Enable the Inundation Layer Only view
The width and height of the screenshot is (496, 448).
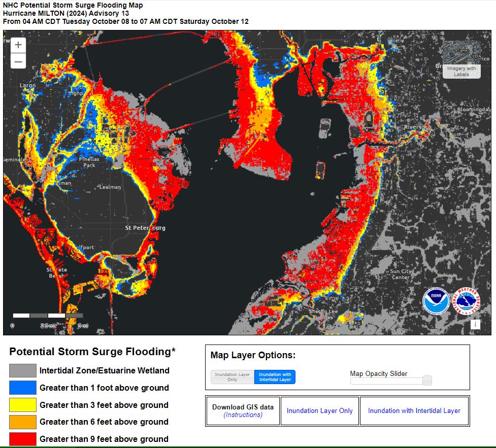tap(232, 377)
